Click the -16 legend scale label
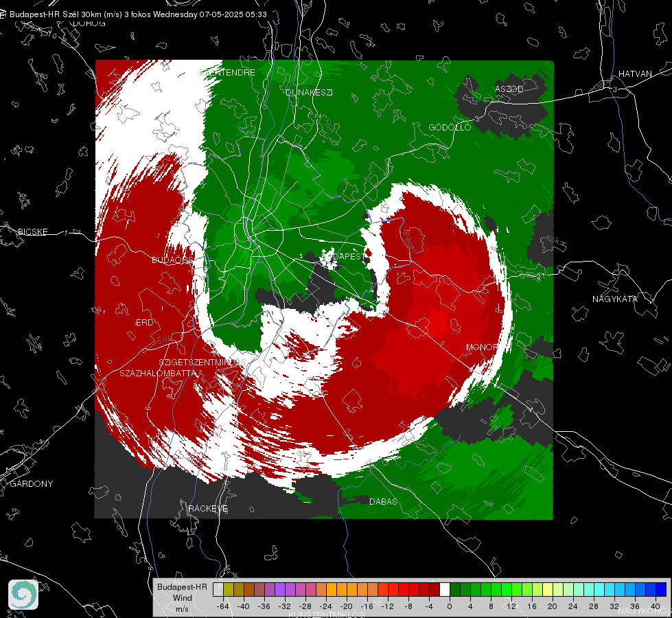Screen dimensions: 672x618 (367, 606)
